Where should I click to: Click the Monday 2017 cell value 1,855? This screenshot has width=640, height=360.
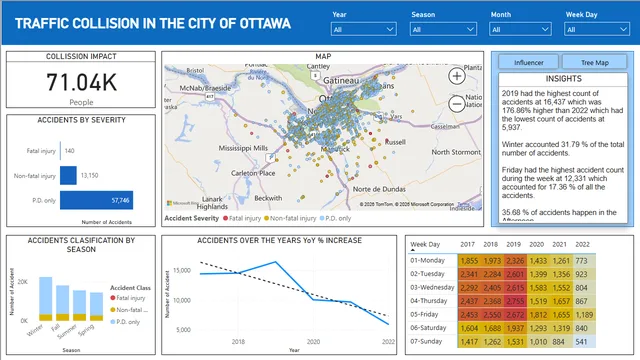click(x=469, y=261)
